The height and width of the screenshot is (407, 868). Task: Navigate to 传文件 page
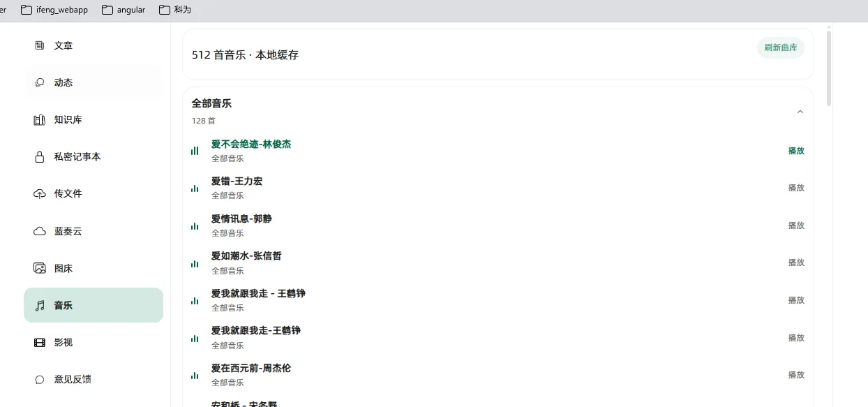[93, 193]
